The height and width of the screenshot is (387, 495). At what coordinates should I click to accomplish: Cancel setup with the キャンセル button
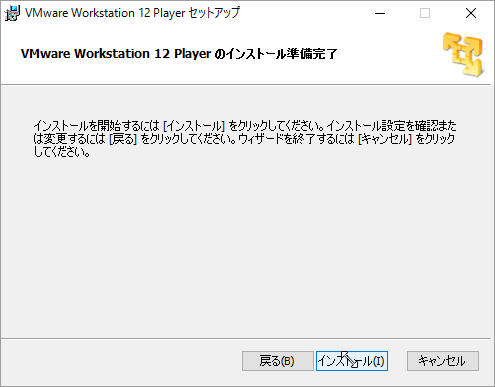pos(443,361)
